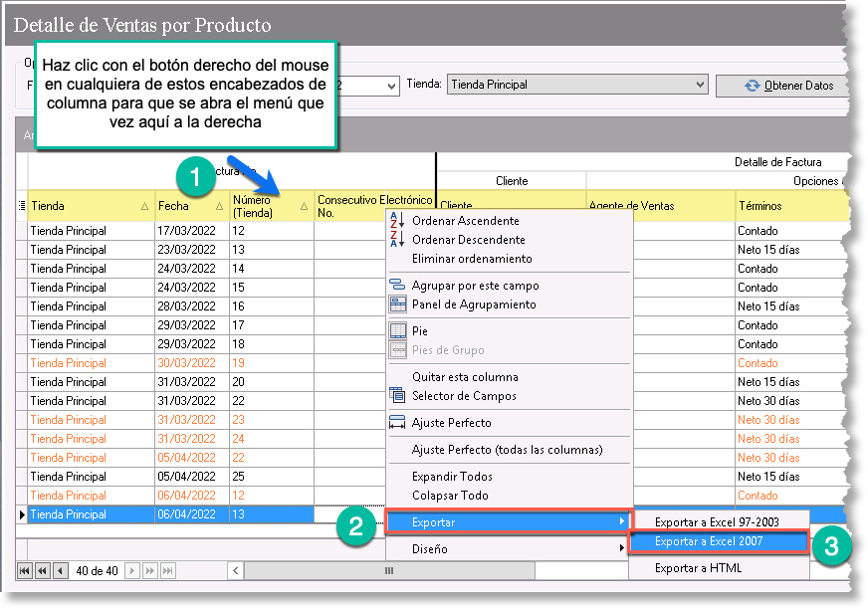Screen dimensions: 868x608
Task: Click the Panel de Agrupamiento icon
Action: 397,304
